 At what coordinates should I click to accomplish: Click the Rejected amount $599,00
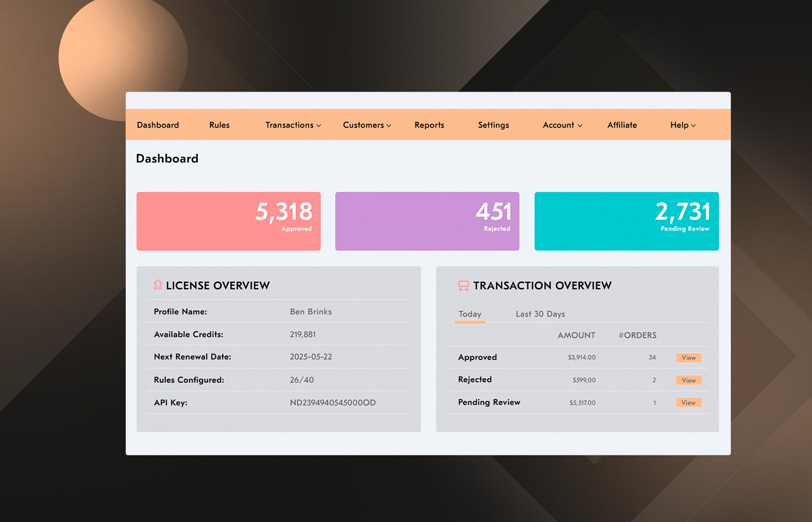584,380
